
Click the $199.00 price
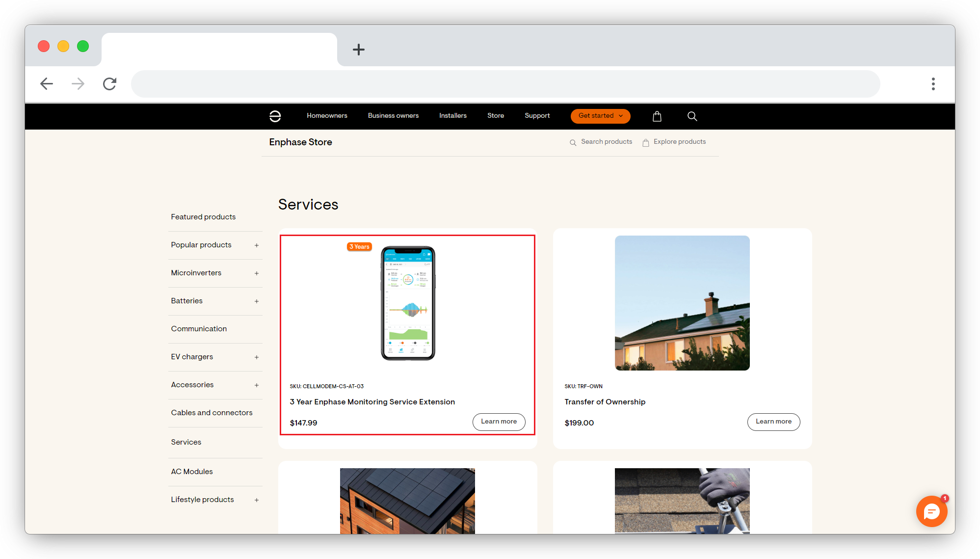pos(579,423)
